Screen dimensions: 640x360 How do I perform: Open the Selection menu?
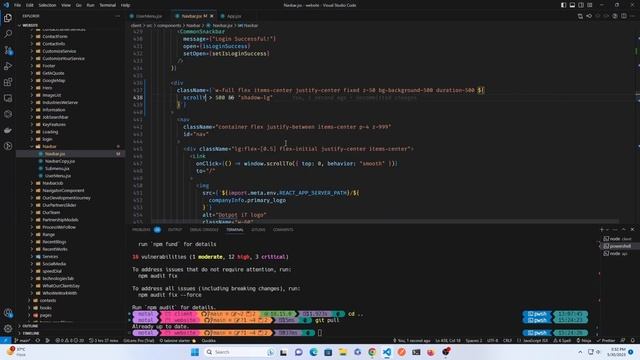[47, 5]
